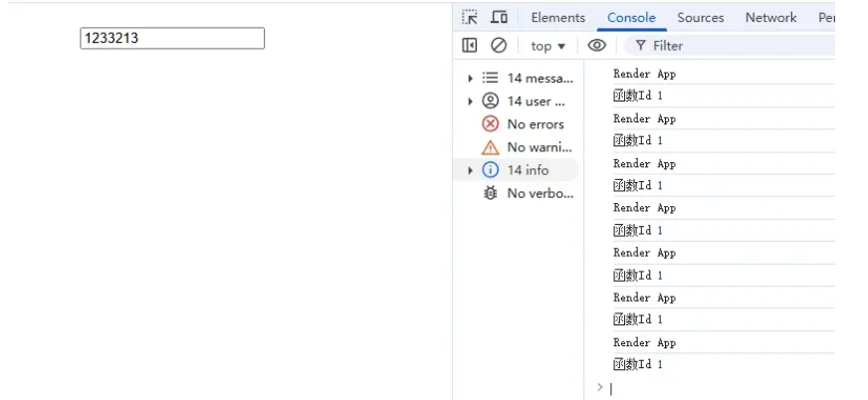Hide the console sidebar panel

click(x=470, y=45)
